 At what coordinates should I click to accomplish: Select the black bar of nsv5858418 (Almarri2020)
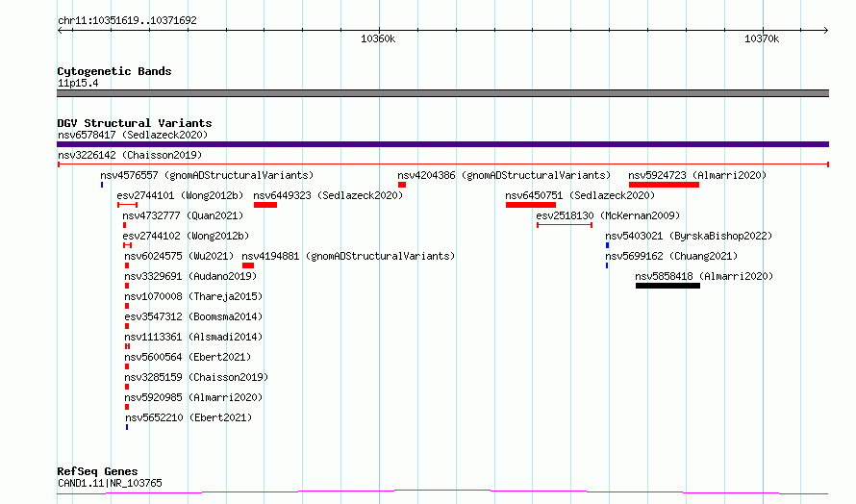(x=667, y=286)
